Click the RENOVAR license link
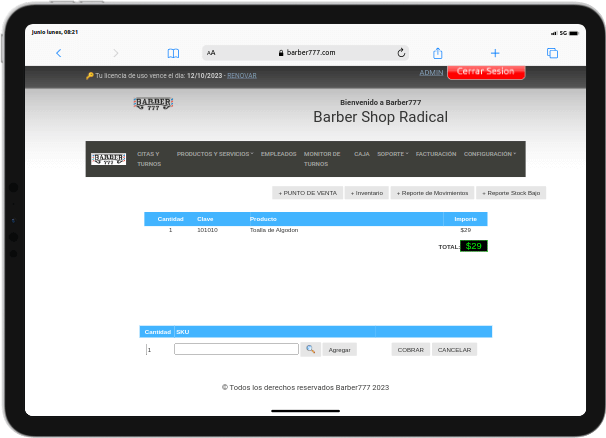 (242, 75)
